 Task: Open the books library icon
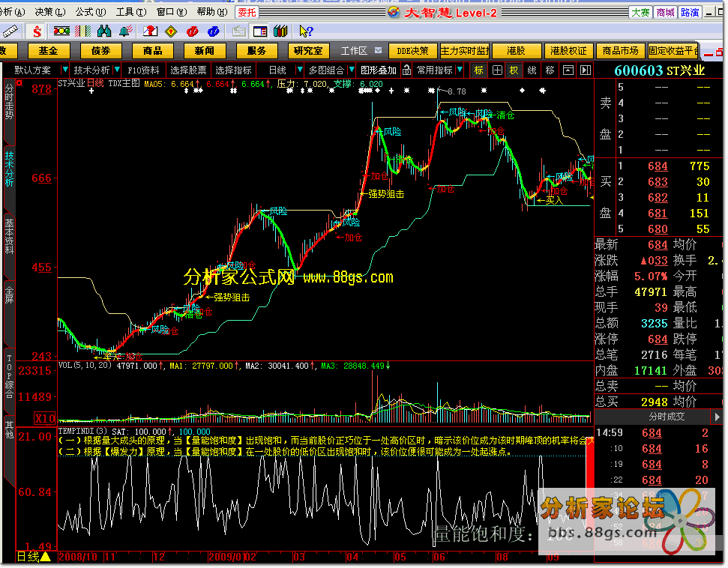coord(280,31)
